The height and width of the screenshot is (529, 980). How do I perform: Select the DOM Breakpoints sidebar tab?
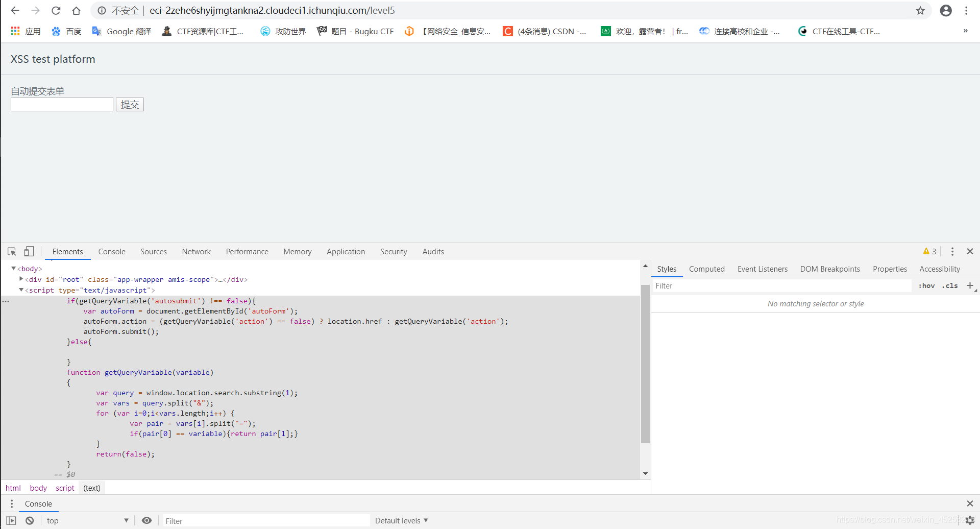(x=830, y=269)
